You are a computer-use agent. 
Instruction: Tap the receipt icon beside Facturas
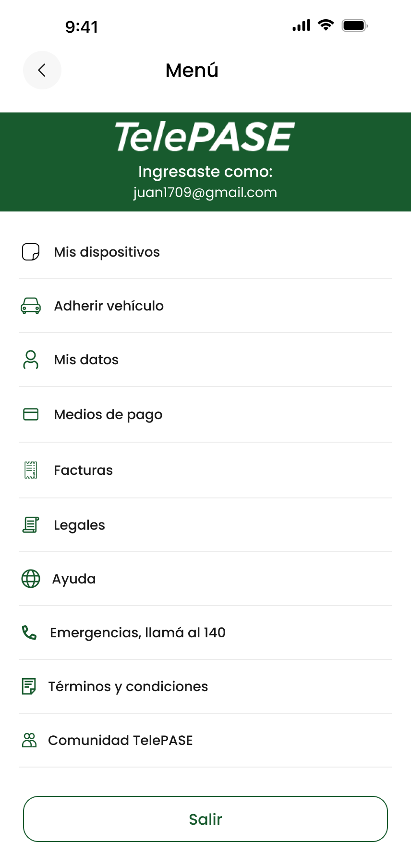click(x=31, y=470)
